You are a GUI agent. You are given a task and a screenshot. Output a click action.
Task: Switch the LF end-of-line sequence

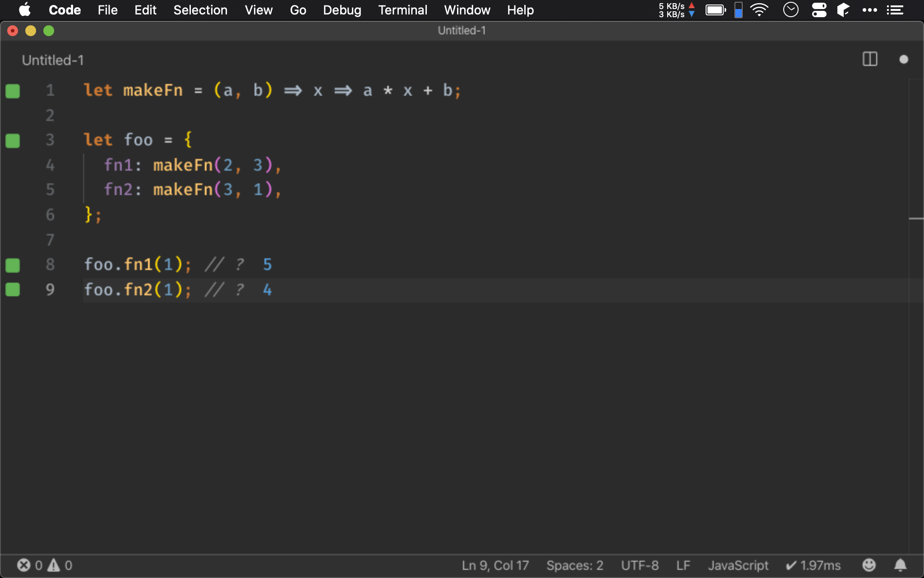point(683,565)
